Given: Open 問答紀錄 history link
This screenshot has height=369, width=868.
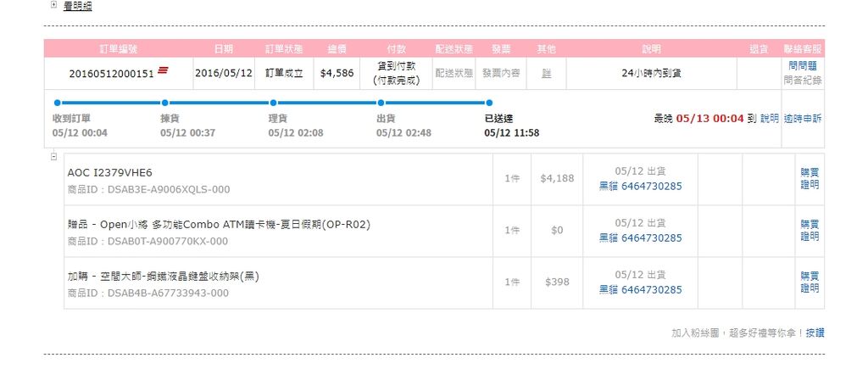Looking at the screenshot, I should tap(803, 81).
